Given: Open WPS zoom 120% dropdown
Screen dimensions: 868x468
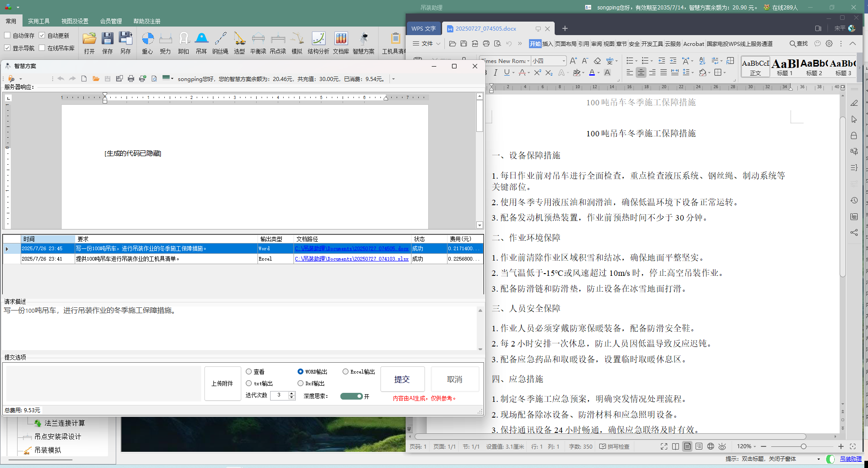Looking at the screenshot, I should (x=755, y=446).
